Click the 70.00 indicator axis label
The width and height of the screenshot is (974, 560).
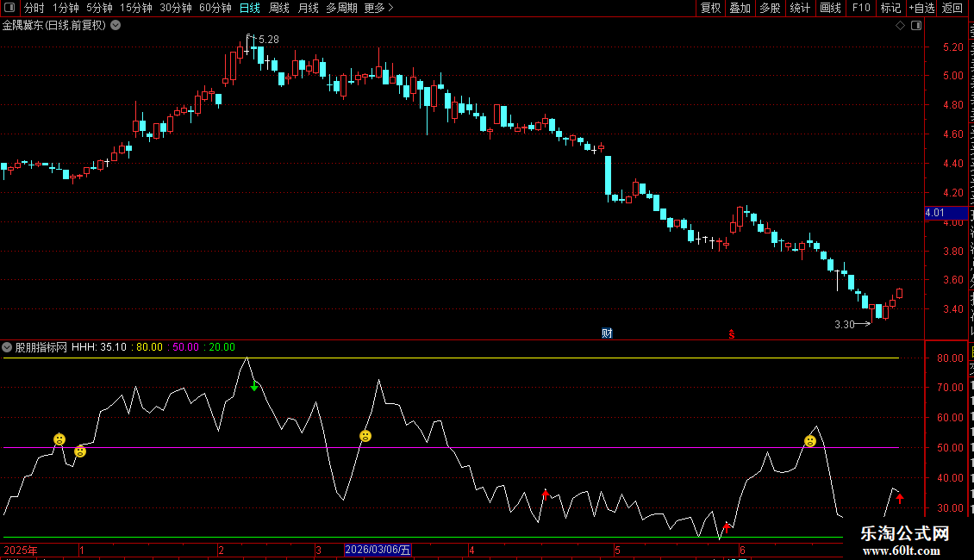[951, 388]
